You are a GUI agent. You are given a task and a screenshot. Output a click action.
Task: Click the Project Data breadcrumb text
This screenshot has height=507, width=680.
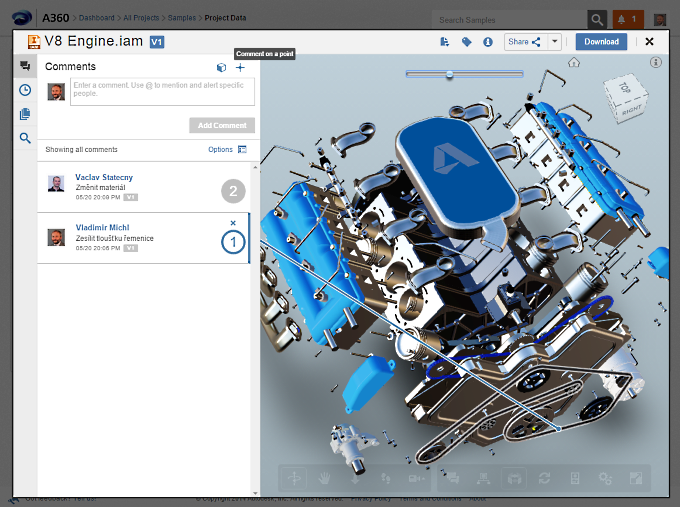click(225, 18)
